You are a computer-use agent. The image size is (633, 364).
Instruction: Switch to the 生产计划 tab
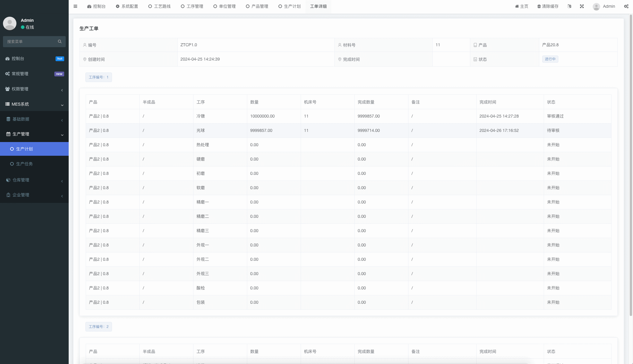(290, 6)
